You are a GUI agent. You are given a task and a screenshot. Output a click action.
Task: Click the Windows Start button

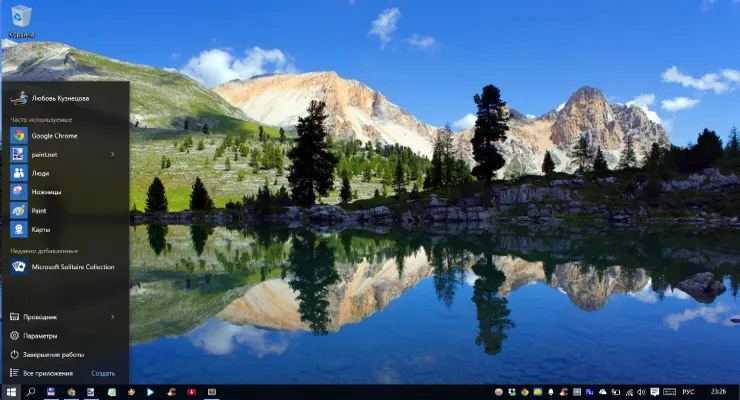point(11,392)
